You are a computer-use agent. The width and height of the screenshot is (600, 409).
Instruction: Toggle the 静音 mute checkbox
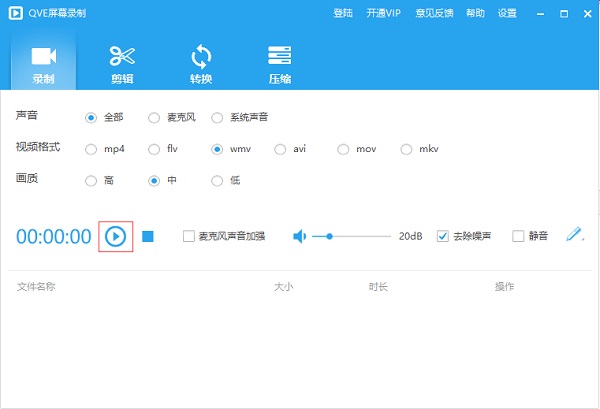pos(518,237)
